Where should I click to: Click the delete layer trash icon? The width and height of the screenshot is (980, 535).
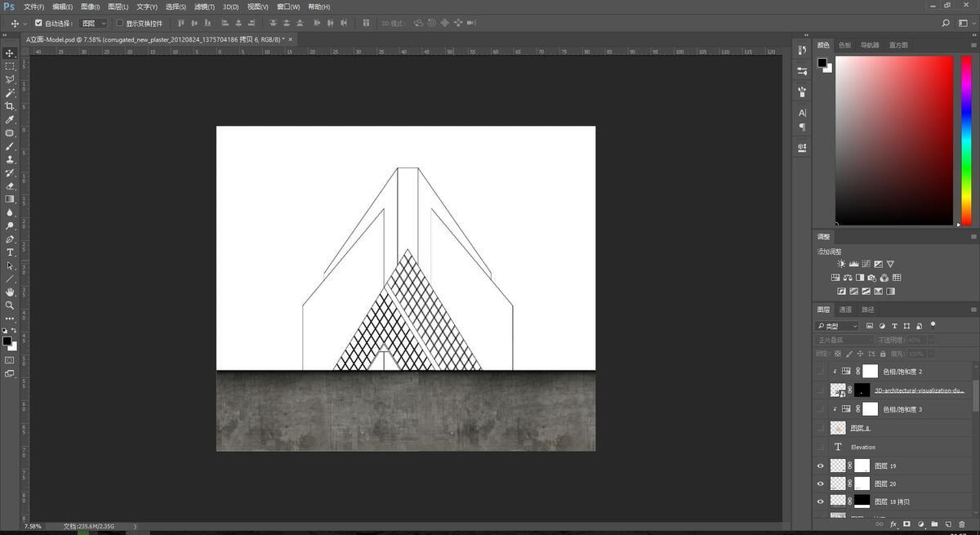tap(962, 524)
